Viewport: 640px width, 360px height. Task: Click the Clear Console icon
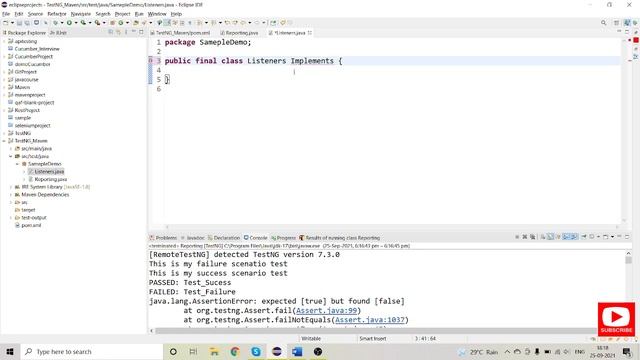pos(543,237)
